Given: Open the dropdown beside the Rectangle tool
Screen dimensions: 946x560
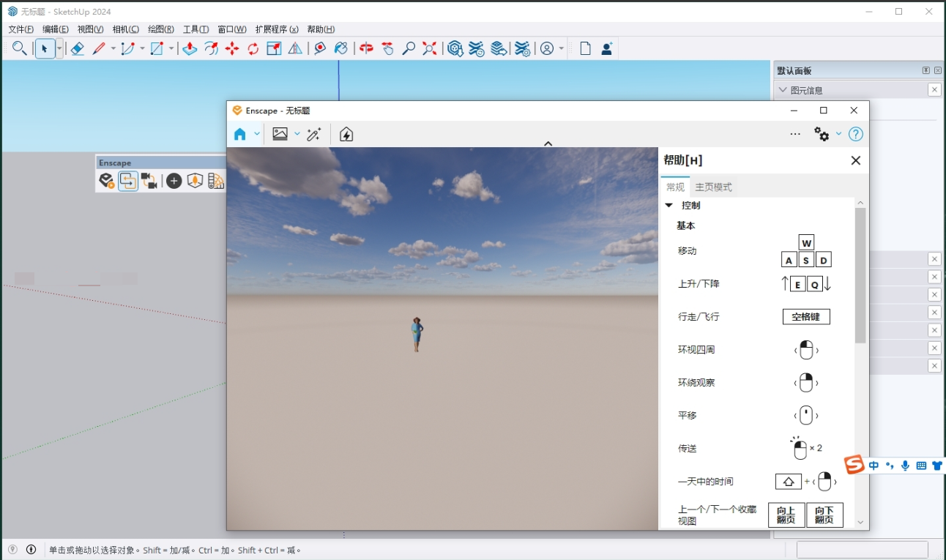Looking at the screenshot, I should pos(171,48).
